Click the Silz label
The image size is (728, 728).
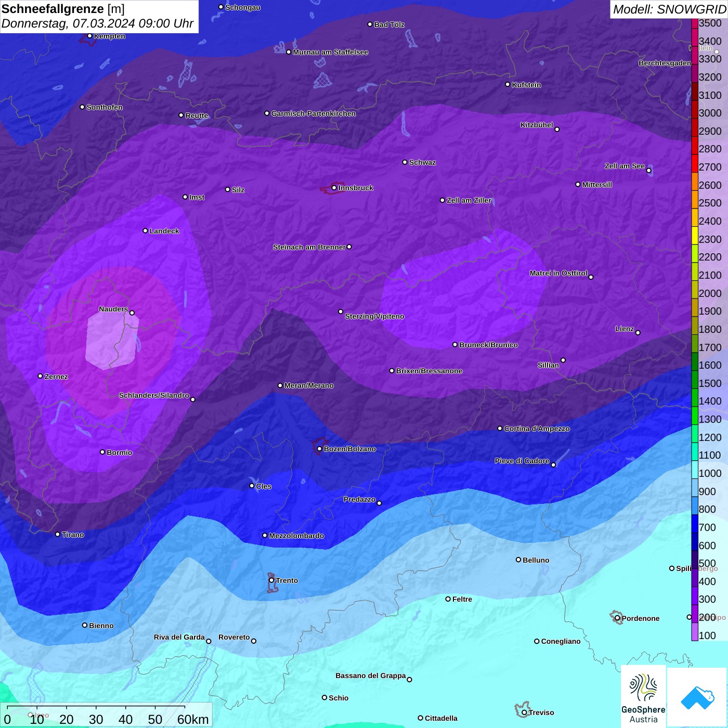tap(238, 190)
